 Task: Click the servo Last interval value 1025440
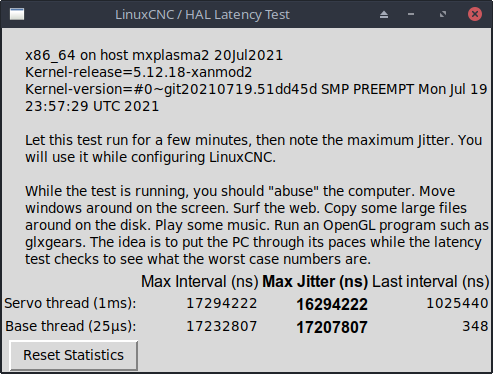(x=457, y=303)
